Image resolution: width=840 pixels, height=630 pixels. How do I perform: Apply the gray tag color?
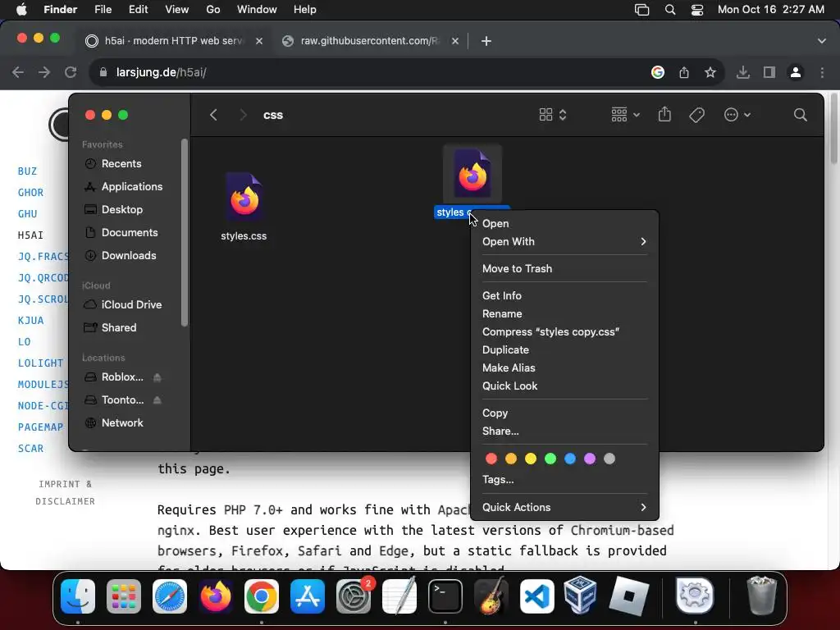[609, 459]
